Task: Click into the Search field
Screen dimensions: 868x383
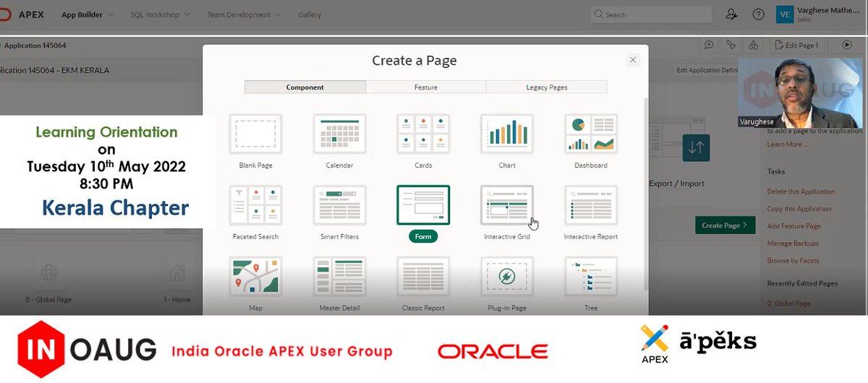Action: (652, 14)
